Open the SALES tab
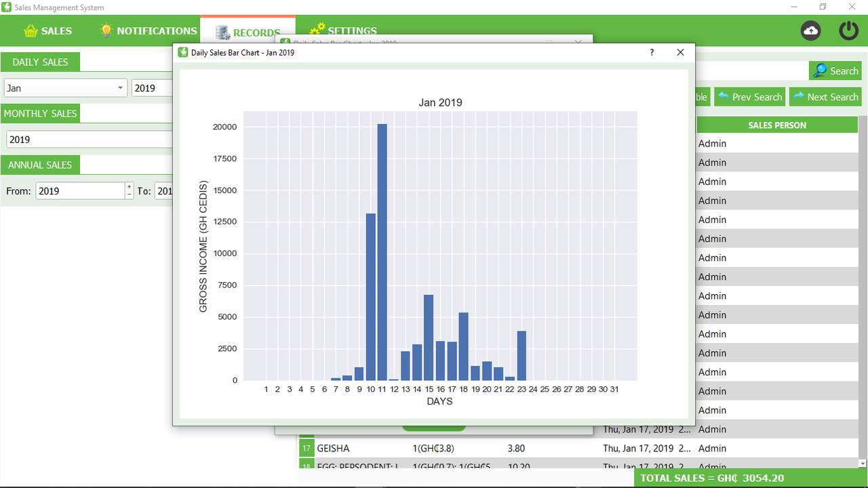Image resolution: width=868 pixels, height=488 pixels. (x=47, y=30)
